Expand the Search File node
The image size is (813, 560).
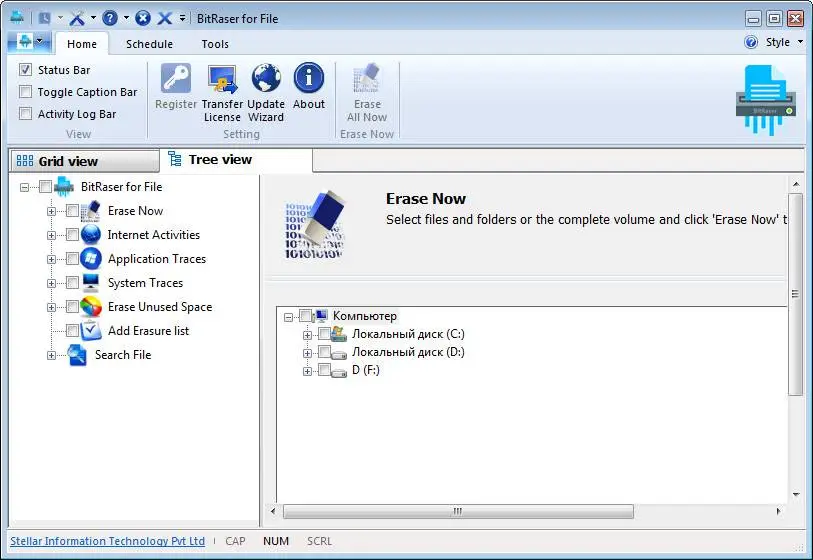coord(51,356)
